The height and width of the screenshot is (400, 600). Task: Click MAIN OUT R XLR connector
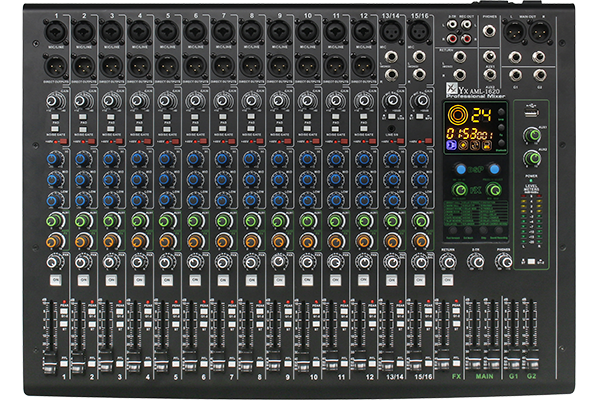pos(540,32)
